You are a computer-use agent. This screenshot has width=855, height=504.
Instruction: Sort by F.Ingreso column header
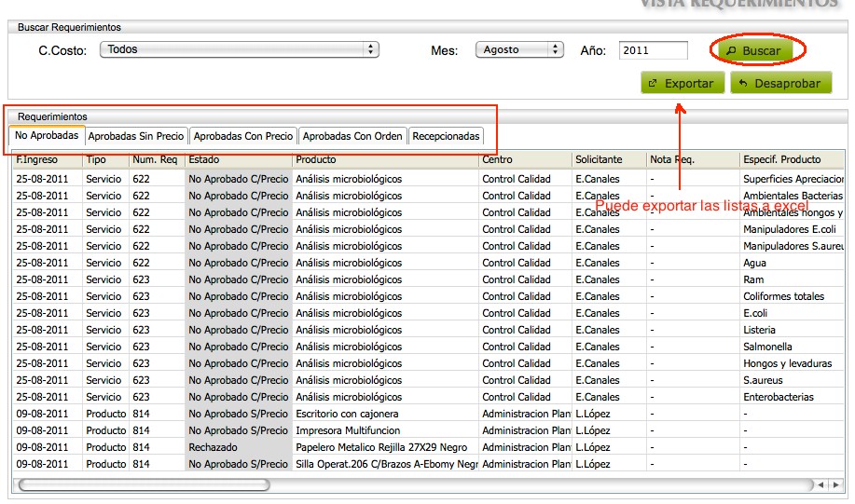point(48,159)
